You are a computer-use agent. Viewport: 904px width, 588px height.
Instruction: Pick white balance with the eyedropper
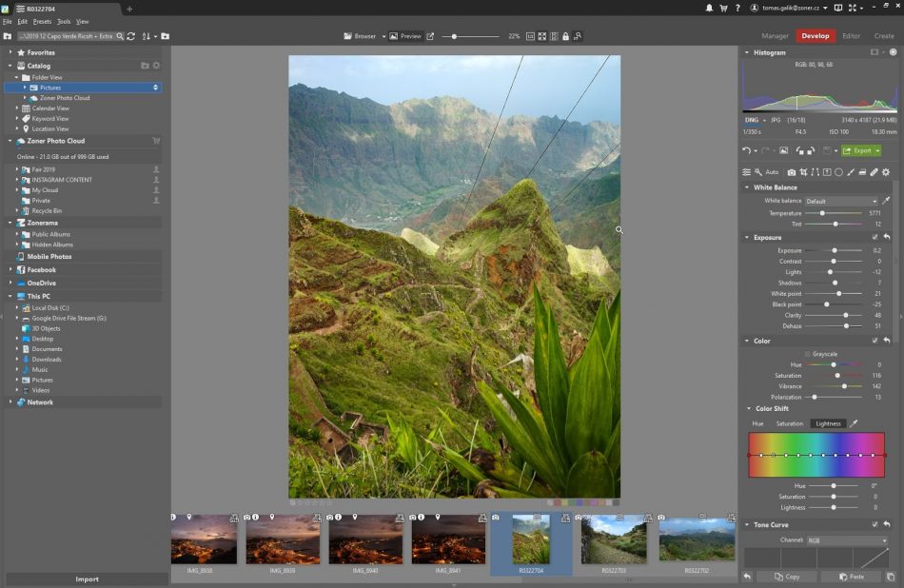(886, 201)
